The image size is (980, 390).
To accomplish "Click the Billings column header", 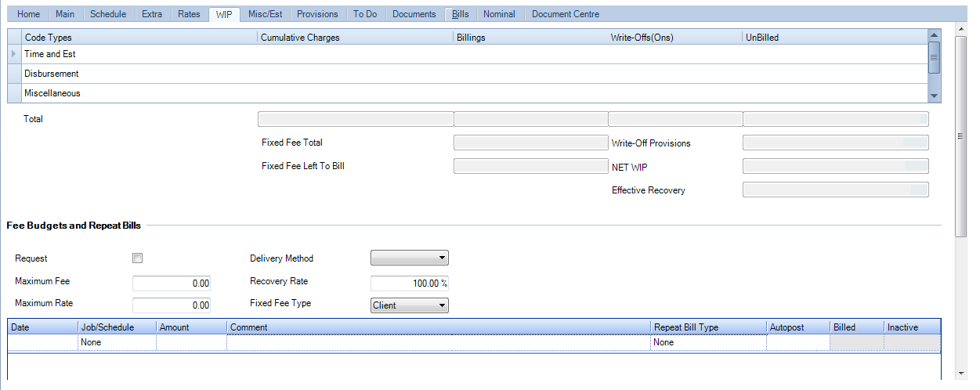I will [531, 37].
